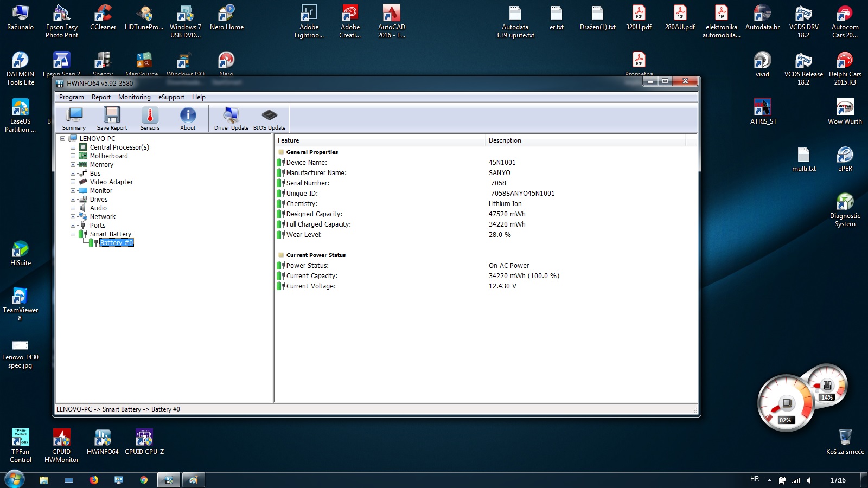
Task: Open the TeamViewer 8 desktop shortcut
Action: (x=20, y=304)
